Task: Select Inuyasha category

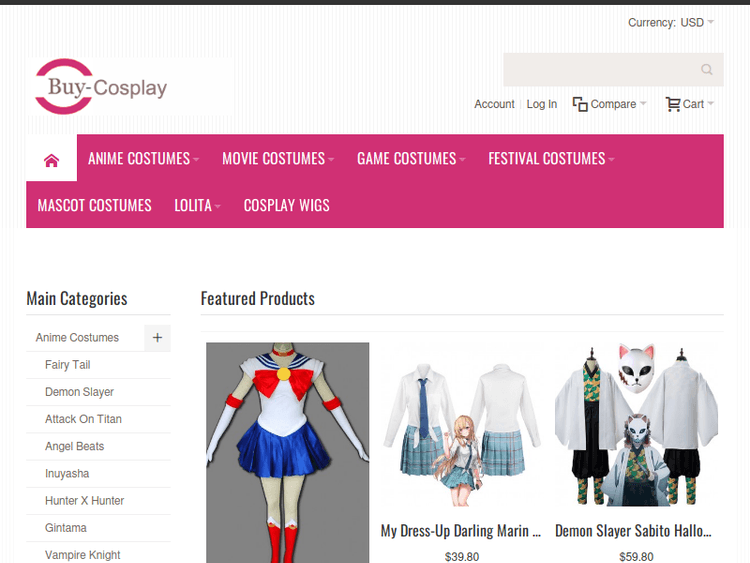Action: coord(67,474)
